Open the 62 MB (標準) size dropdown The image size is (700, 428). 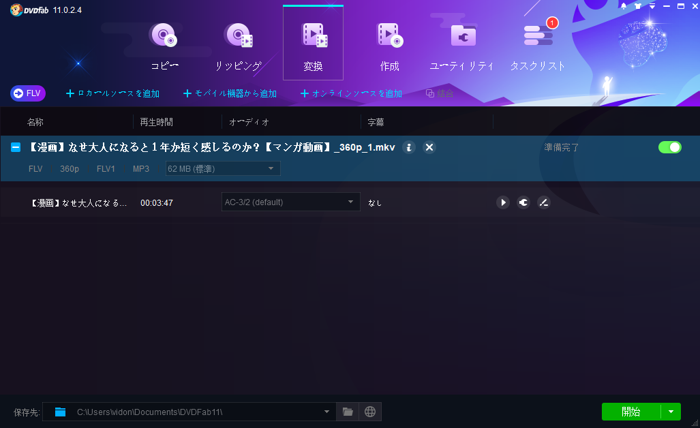pos(222,169)
